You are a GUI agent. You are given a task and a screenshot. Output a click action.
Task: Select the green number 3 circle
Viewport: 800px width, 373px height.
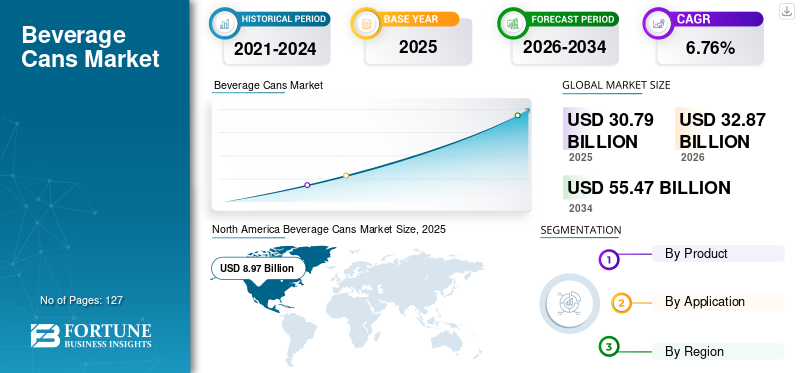(608, 347)
